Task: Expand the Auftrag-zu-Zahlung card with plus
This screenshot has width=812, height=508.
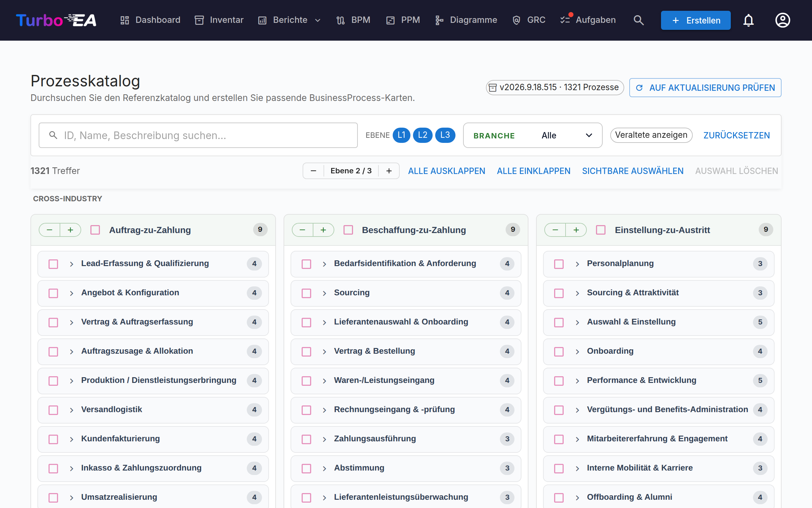Action: tap(70, 230)
